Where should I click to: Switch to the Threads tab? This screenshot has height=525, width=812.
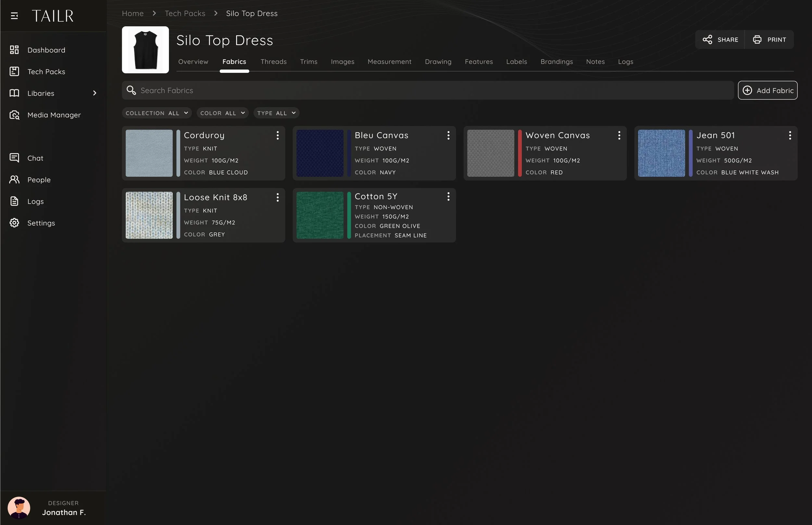(x=273, y=62)
